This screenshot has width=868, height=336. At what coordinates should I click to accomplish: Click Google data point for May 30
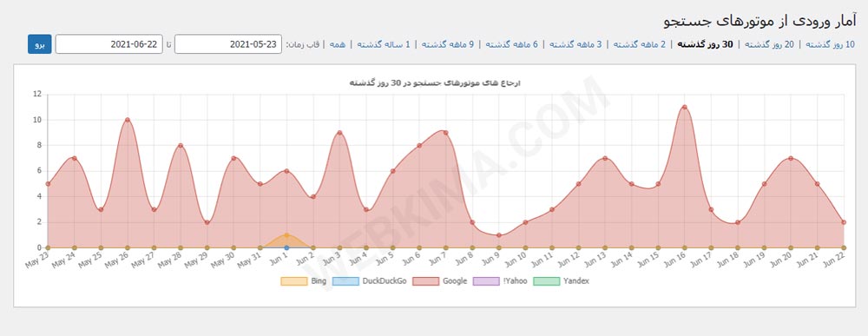pos(233,158)
